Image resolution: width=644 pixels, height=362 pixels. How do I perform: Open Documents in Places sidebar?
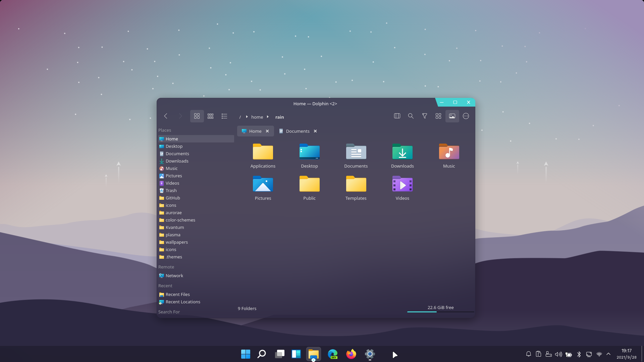[x=196, y=154]
